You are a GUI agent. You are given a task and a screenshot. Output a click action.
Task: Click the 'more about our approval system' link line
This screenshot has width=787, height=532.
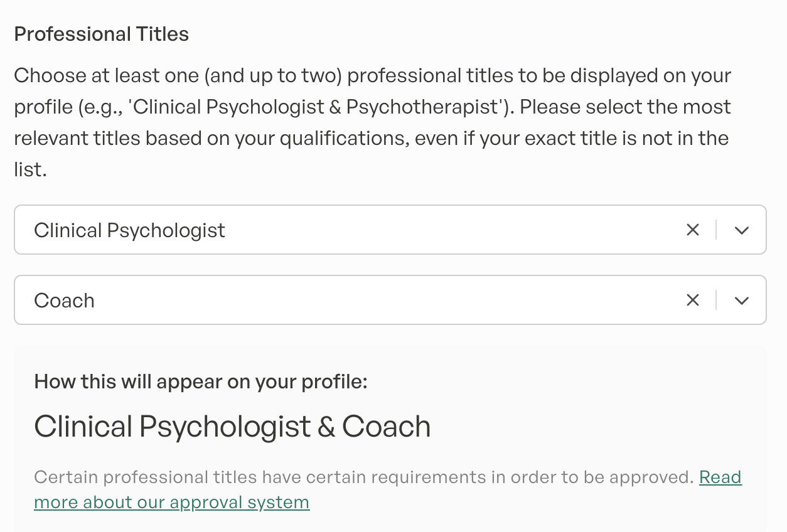click(x=171, y=503)
